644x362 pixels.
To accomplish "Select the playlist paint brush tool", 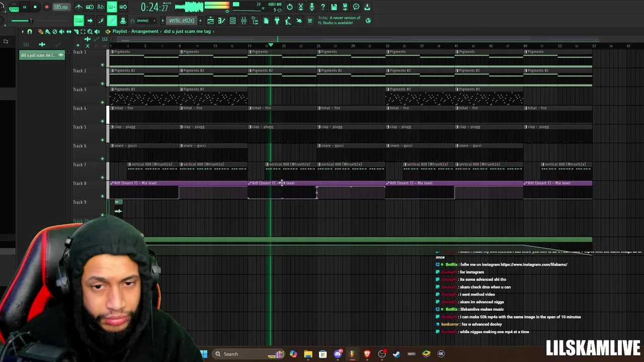I will coord(48,32).
